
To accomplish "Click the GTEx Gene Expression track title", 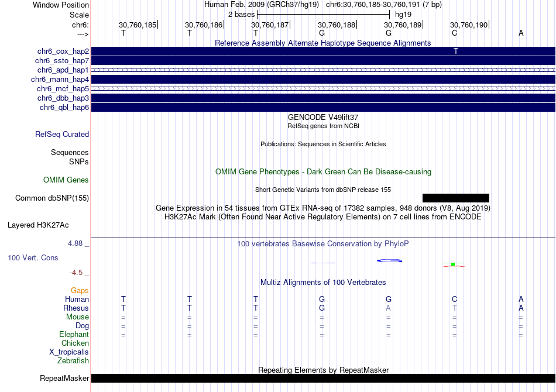I will 323,208.
